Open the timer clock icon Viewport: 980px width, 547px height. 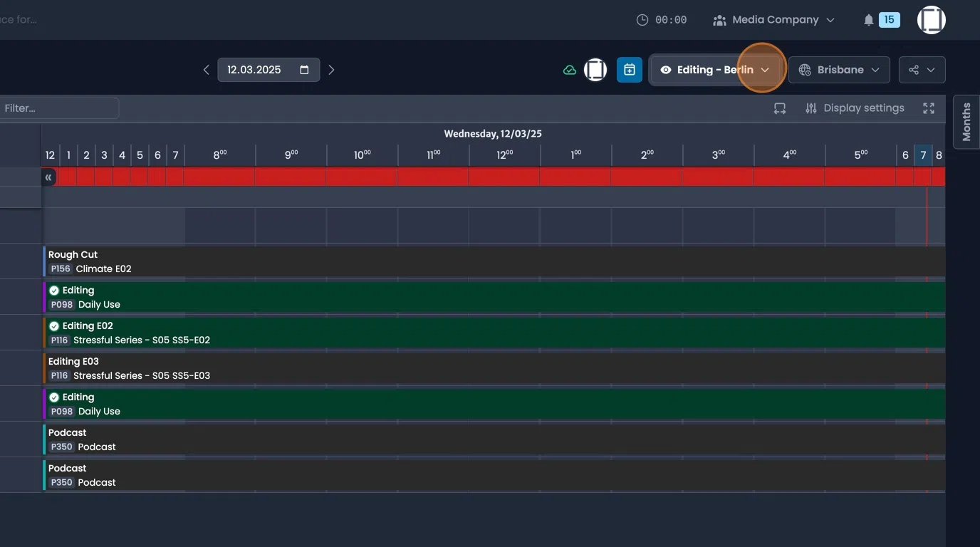coord(642,20)
